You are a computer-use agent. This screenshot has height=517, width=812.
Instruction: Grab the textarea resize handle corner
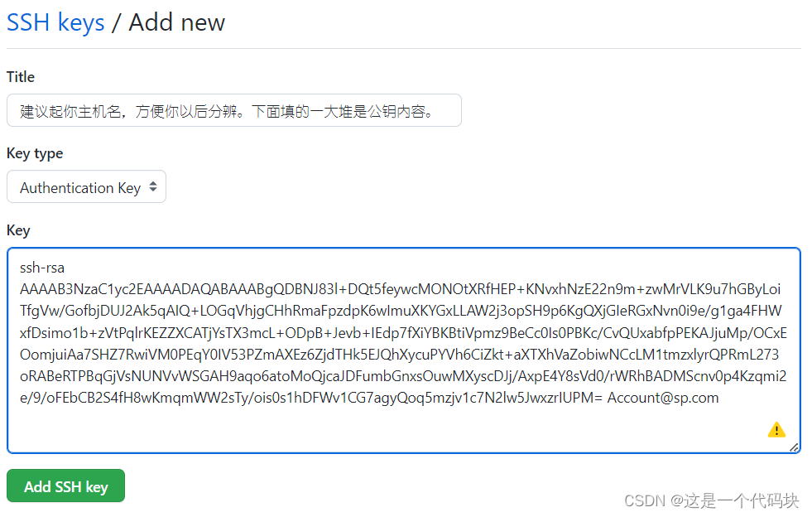(794, 447)
